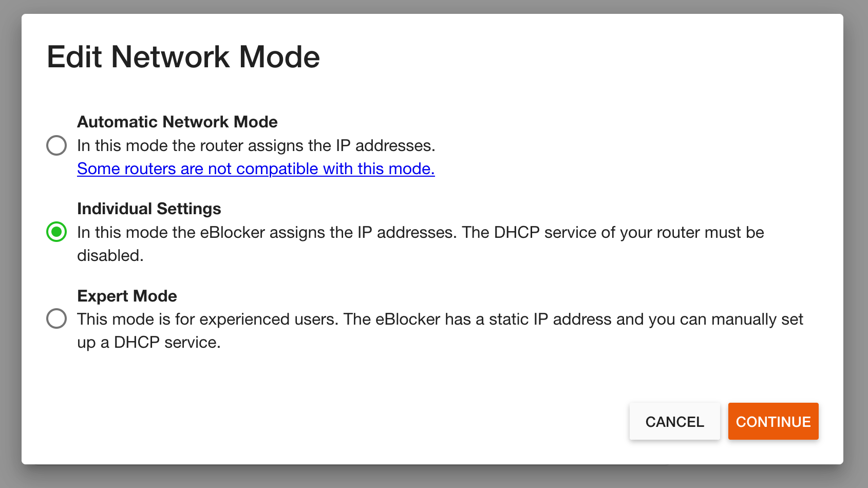Select the Automatic Network Mode radio button
868x488 pixels.
(x=56, y=145)
